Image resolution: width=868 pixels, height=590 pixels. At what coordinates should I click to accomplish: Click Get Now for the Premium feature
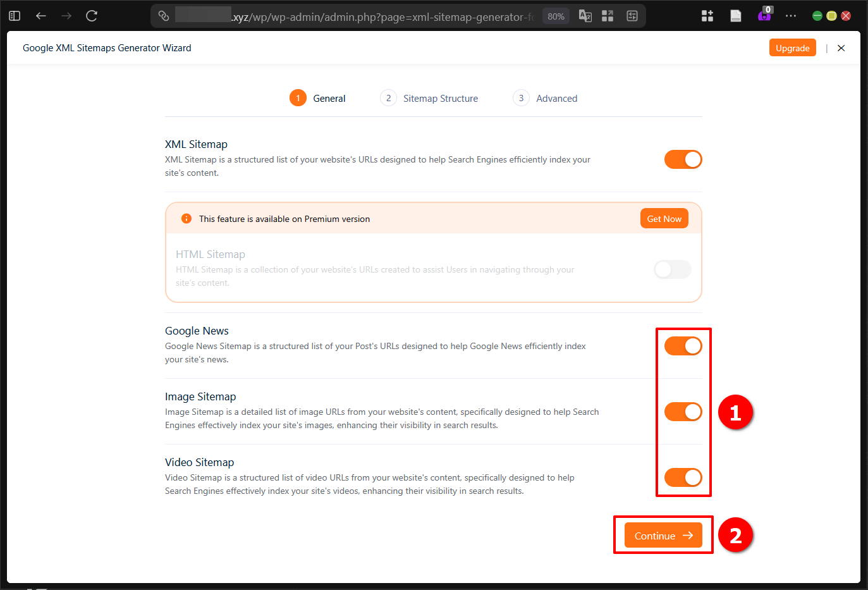664,218
